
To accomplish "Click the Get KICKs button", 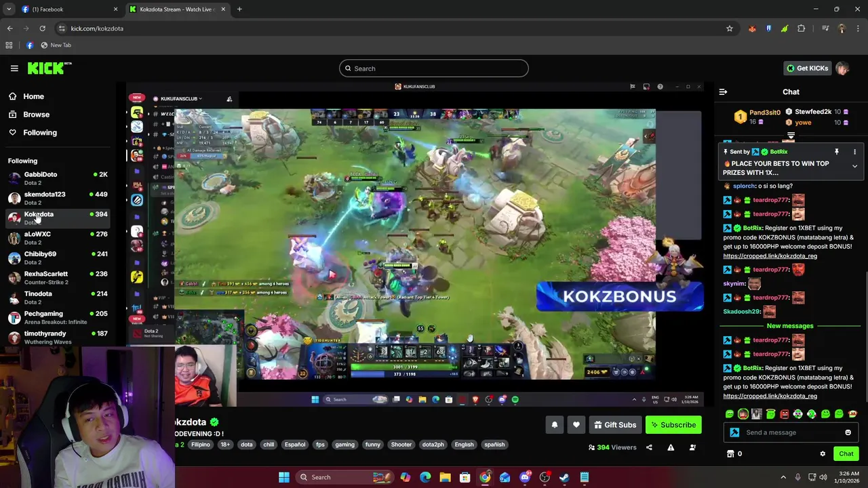I will tap(807, 68).
